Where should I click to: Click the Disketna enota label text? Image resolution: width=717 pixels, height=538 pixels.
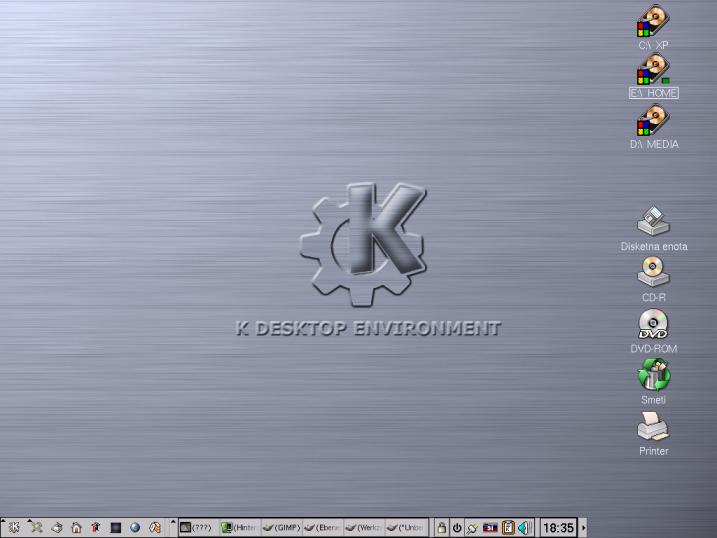654,246
